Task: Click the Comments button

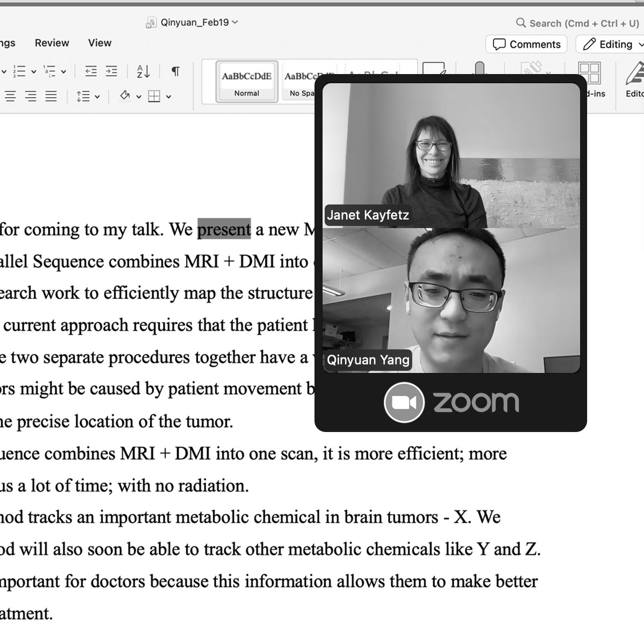Action: 527,45
